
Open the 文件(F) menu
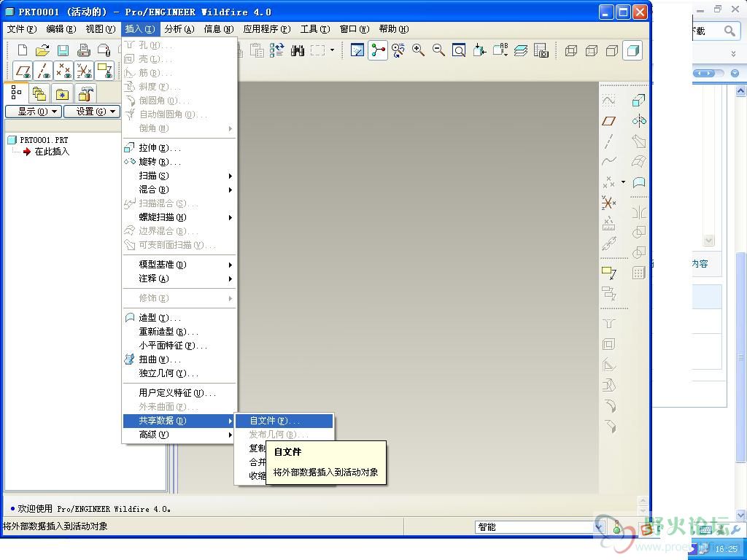(22, 29)
